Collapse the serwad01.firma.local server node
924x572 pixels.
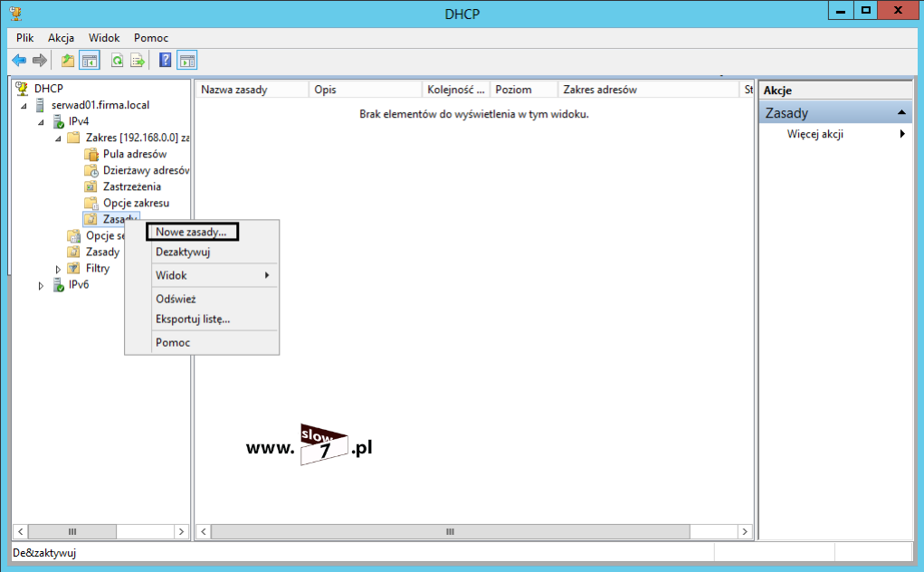coord(24,105)
